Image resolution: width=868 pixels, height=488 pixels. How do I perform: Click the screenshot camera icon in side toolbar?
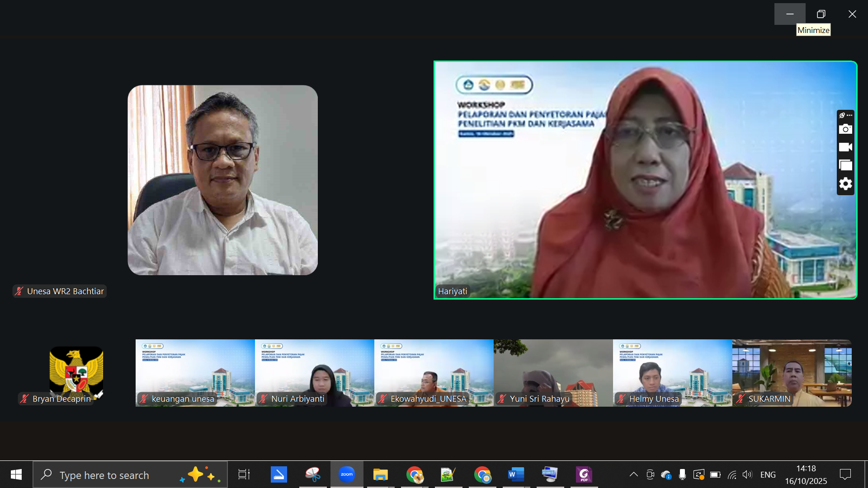point(845,129)
